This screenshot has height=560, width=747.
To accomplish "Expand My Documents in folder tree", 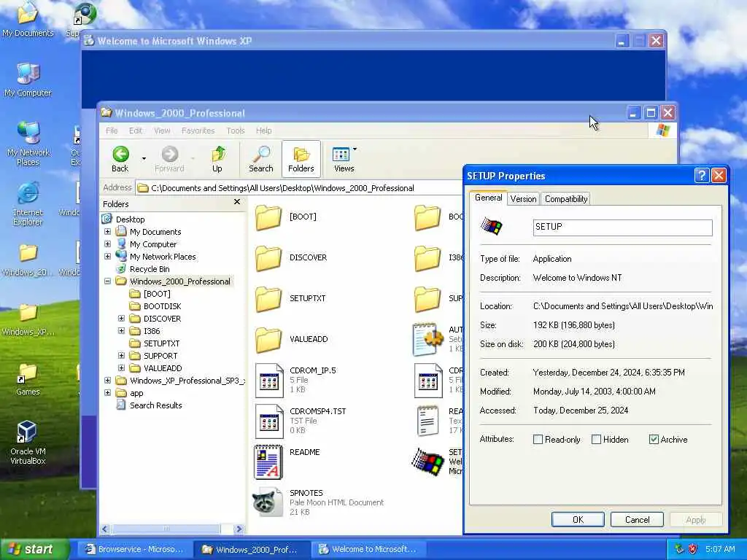I will (108, 232).
